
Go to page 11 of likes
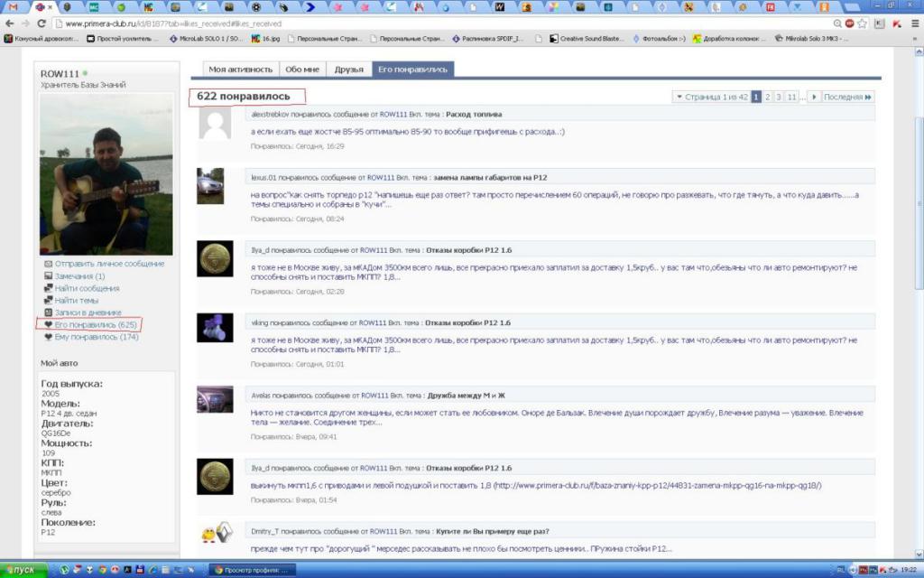tap(791, 97)
